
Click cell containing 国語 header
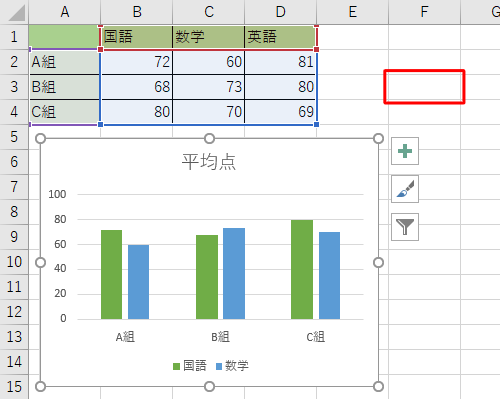(137, 37)
